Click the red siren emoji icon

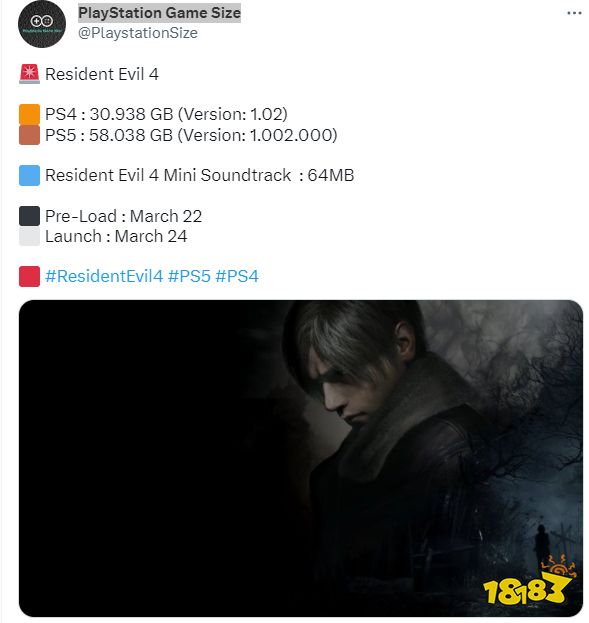[x=29, y=74]
